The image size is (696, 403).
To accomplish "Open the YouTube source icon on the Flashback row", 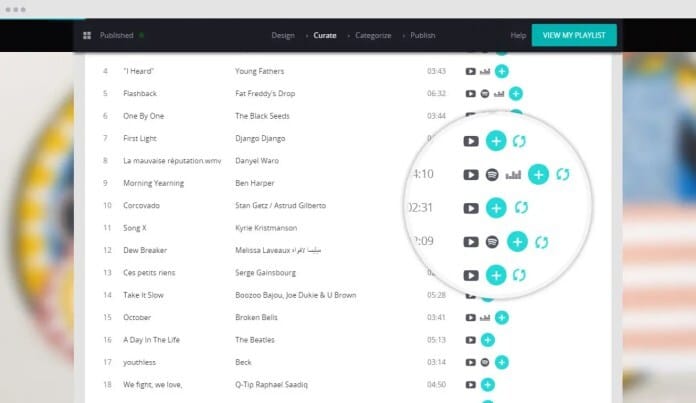I will 471,94.
